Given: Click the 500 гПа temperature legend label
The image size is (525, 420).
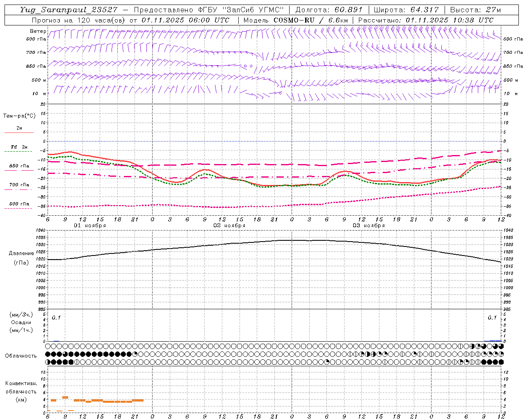Looking at the screenshot, I should tap(19, 204).
